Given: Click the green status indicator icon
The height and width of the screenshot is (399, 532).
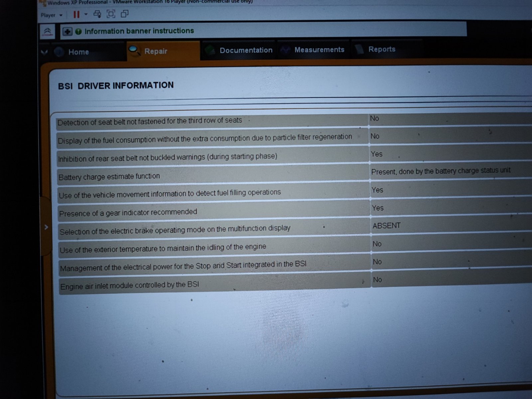Looking at the screenshot, I should [x=78, y=32].
